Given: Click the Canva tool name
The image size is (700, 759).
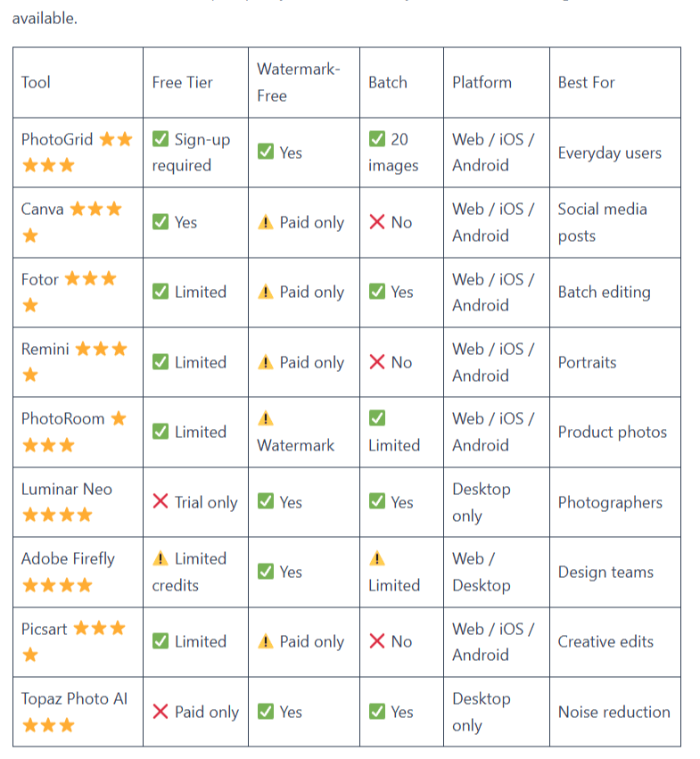Looking at the screenshot, I should click(x=43, y=210).
